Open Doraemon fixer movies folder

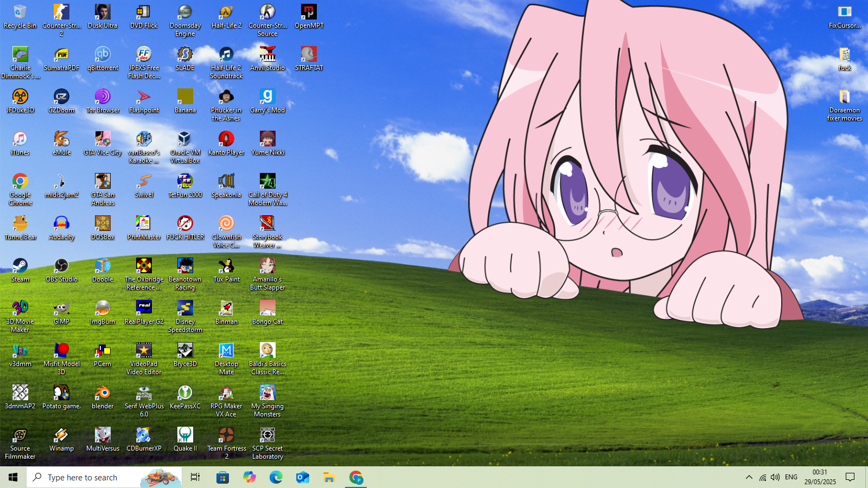coord(845,105)
